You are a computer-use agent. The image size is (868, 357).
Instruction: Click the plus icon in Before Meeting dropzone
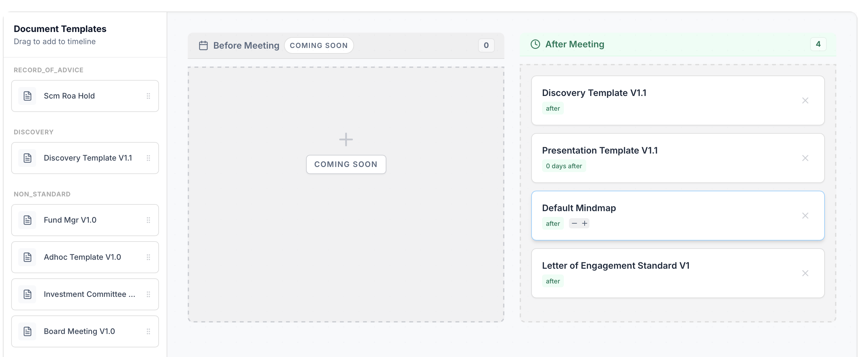click(x=346, y=139)
